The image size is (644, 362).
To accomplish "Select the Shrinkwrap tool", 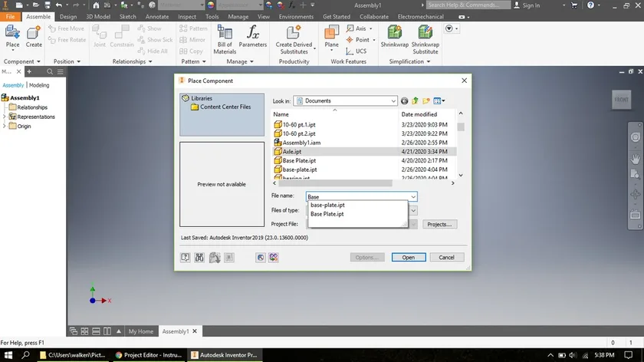I will (x=394, y=36).
